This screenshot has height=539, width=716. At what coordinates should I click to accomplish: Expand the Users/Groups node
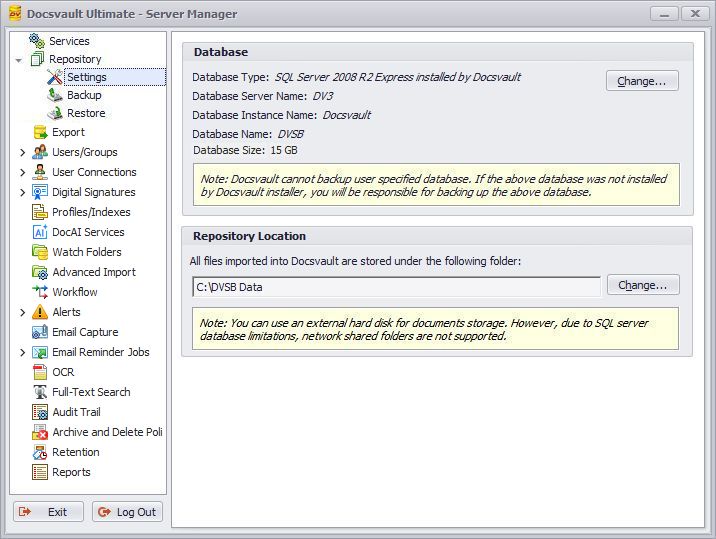22,153
